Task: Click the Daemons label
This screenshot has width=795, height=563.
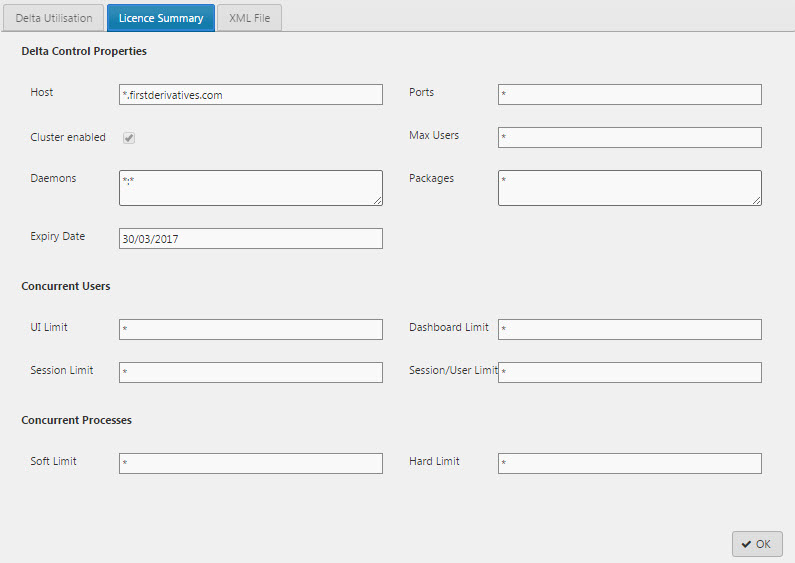Action: pos(53,179)
